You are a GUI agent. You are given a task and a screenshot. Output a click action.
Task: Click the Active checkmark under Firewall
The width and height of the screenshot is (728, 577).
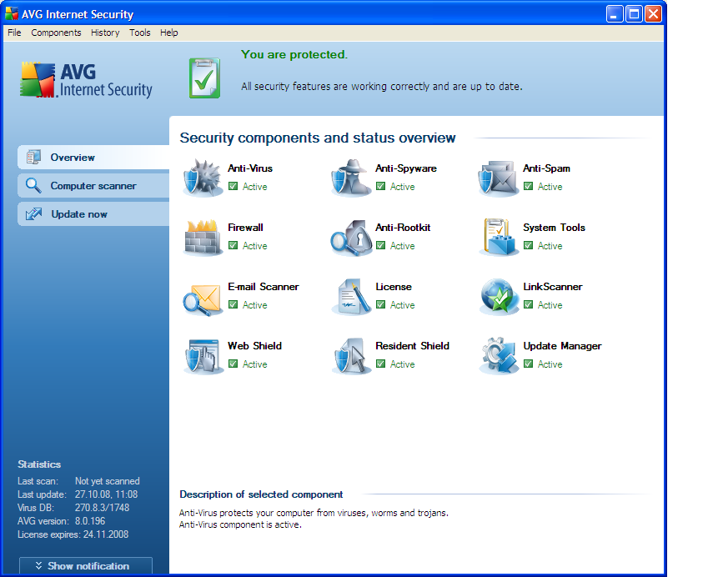tap(233, 246)
